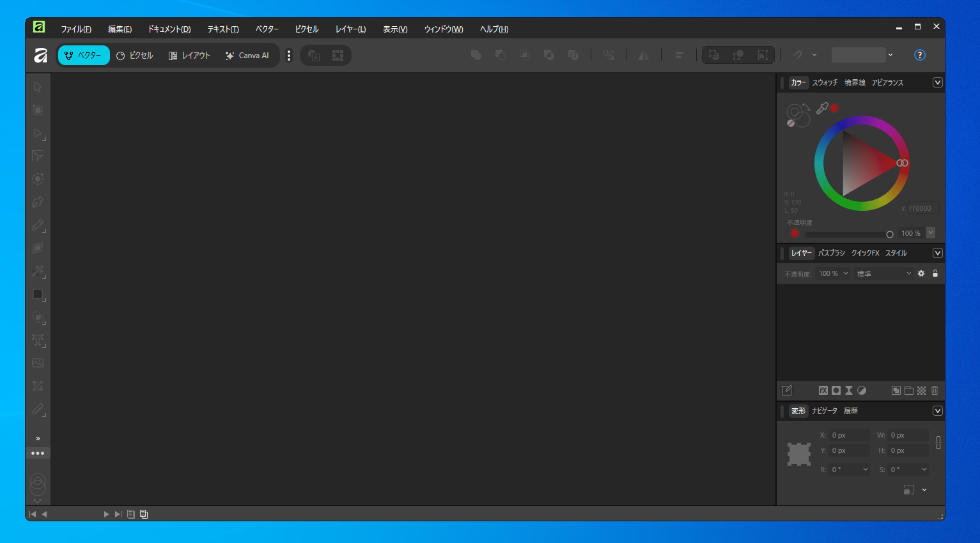Viewport: 980px width, 543px height.
Task: Toggle the aspect ratio link in Transform
Action: pos(938,443)
